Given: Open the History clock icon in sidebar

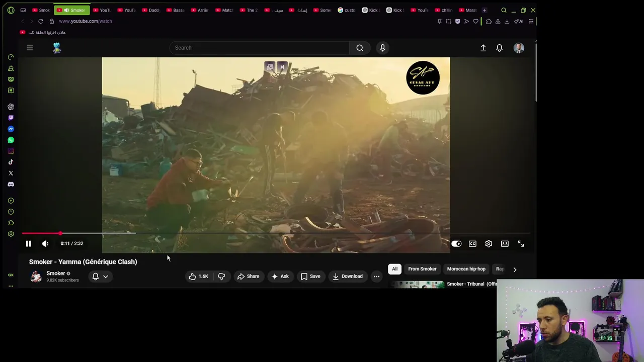Looking at the screenshot, I should [11, 212].
